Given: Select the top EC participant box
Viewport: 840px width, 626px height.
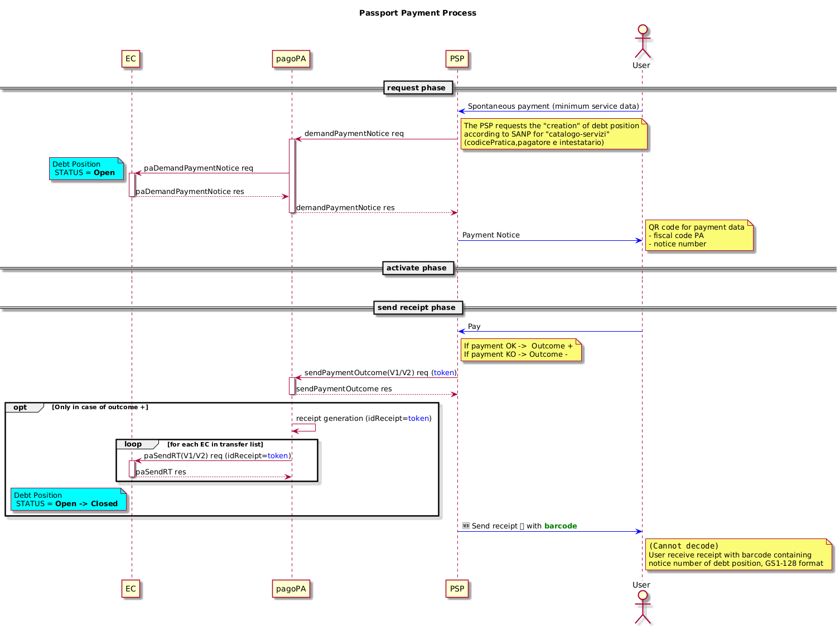Looking at the screenshot, I should (131, 59).
